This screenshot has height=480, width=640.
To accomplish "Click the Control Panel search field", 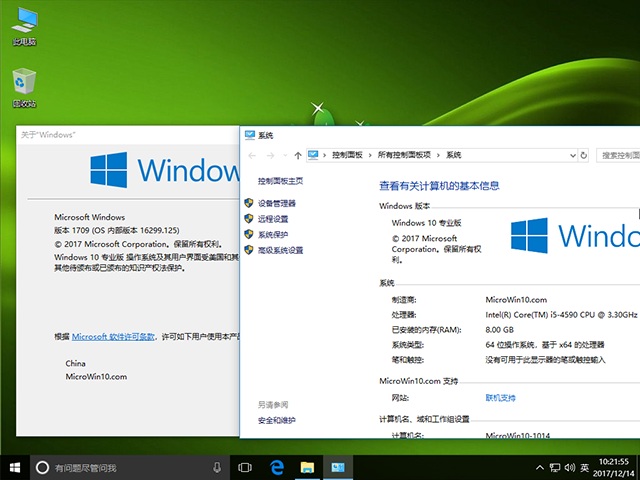I will [618, 156].
